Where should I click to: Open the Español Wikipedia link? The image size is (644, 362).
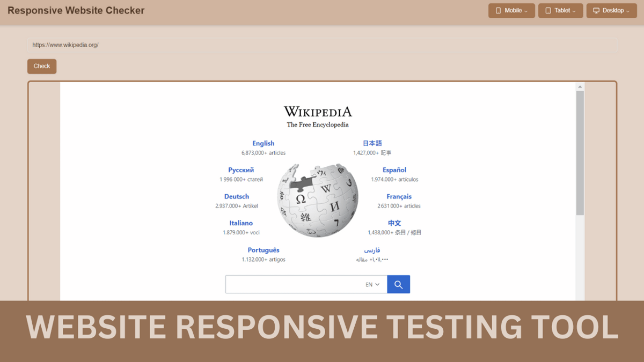pyautogui.click(x=394, y=170)
